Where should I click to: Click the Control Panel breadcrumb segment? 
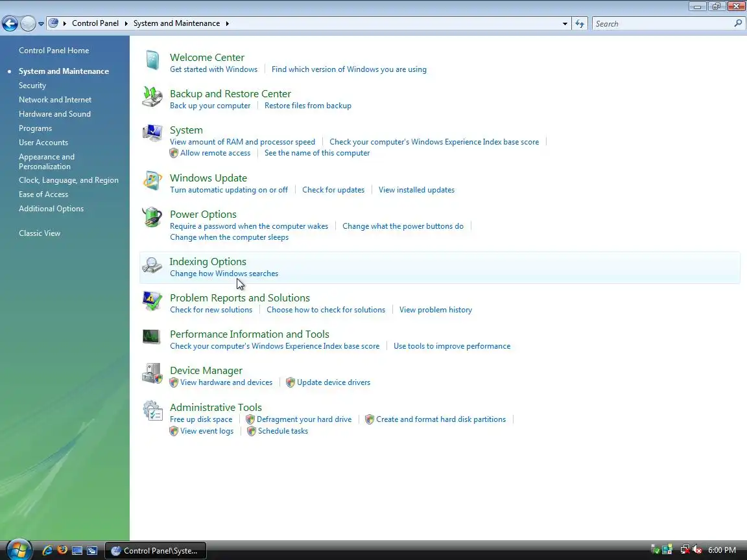click(x=95, y=23)
